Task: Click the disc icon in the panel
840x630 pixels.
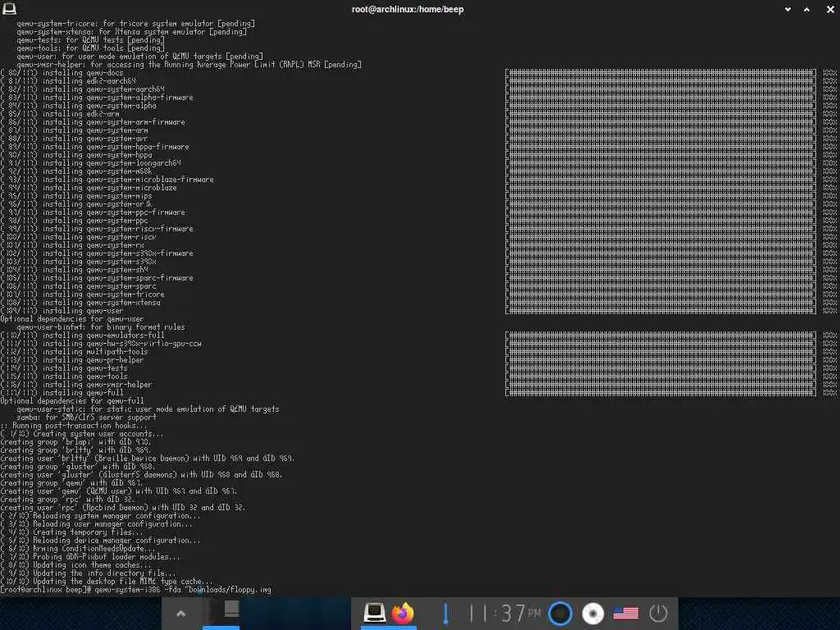Action: [592, 614]
